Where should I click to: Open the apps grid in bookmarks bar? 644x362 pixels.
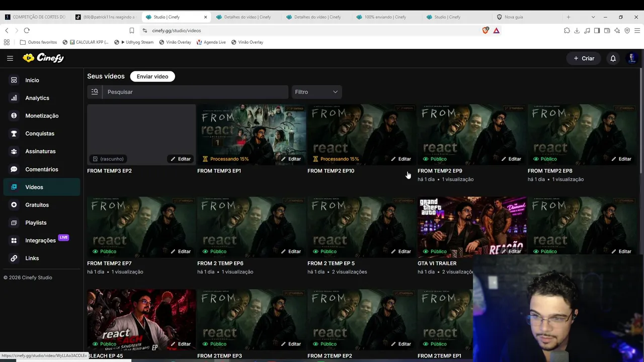click(7, 42)
